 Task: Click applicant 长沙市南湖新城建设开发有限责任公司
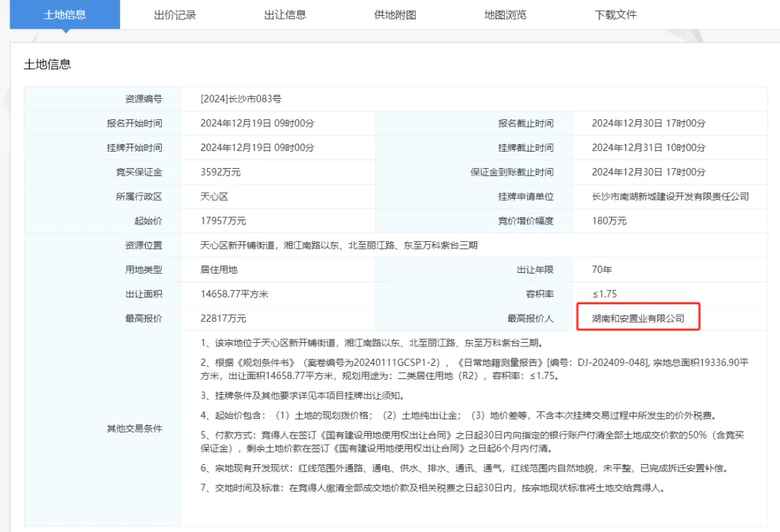670,196
